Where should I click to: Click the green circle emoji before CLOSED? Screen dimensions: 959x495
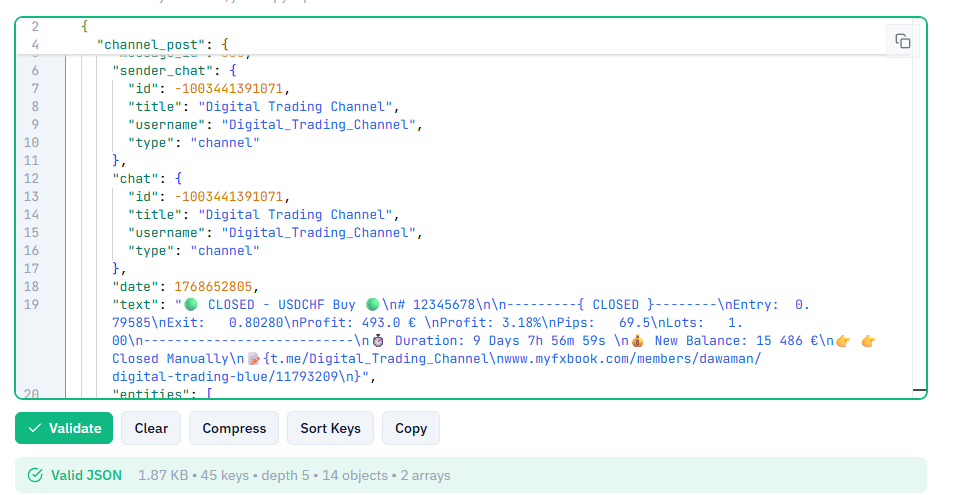[190, 305]
